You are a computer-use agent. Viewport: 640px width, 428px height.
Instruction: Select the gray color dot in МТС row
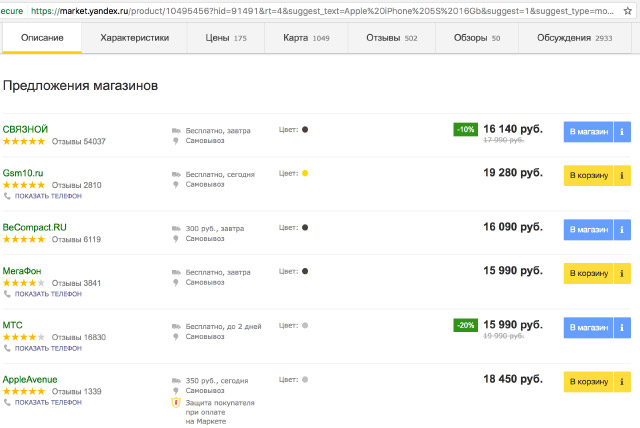305,326
